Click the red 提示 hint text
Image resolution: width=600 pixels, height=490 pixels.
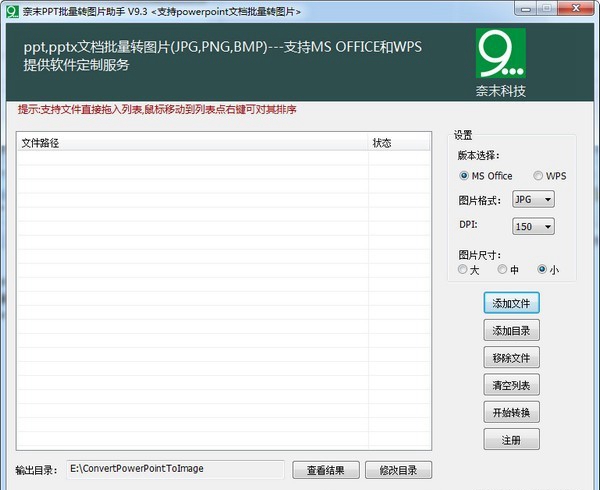157,110
